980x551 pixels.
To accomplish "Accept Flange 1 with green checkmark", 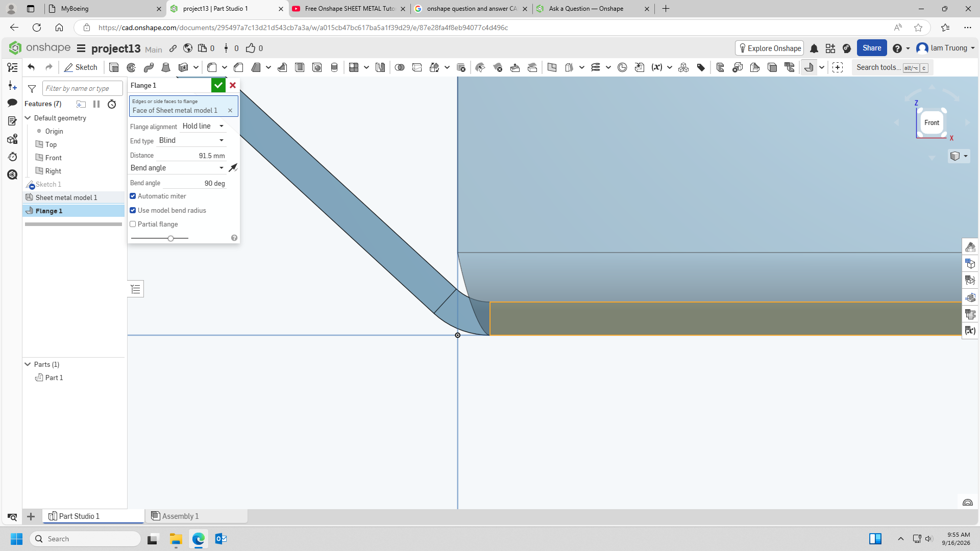I will coord(218,85).
